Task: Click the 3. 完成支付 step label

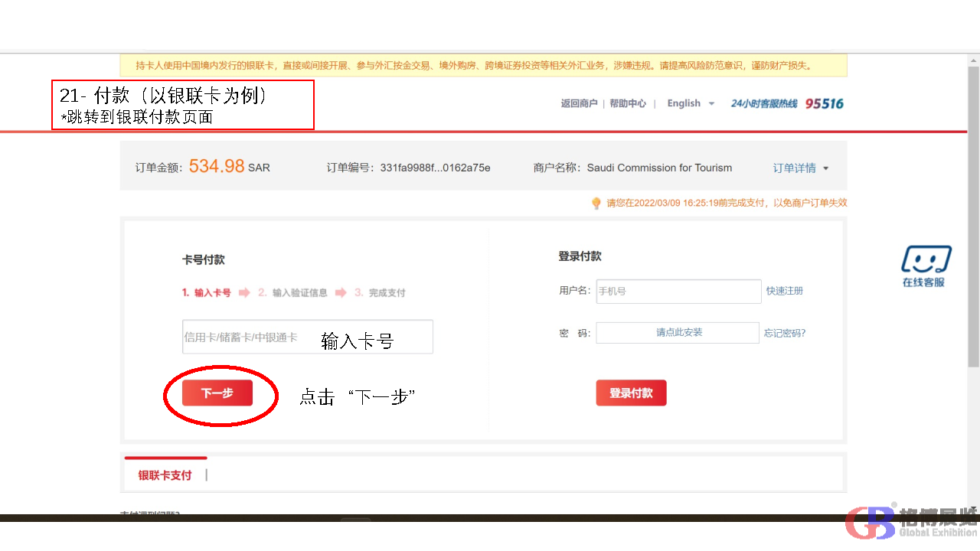Action: (380, 292)
